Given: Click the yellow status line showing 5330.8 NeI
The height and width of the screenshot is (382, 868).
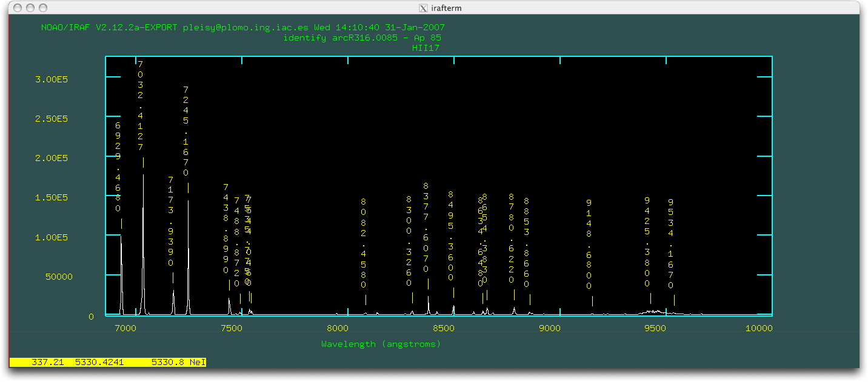Looking at the screenshot, I should coord(108,363).
